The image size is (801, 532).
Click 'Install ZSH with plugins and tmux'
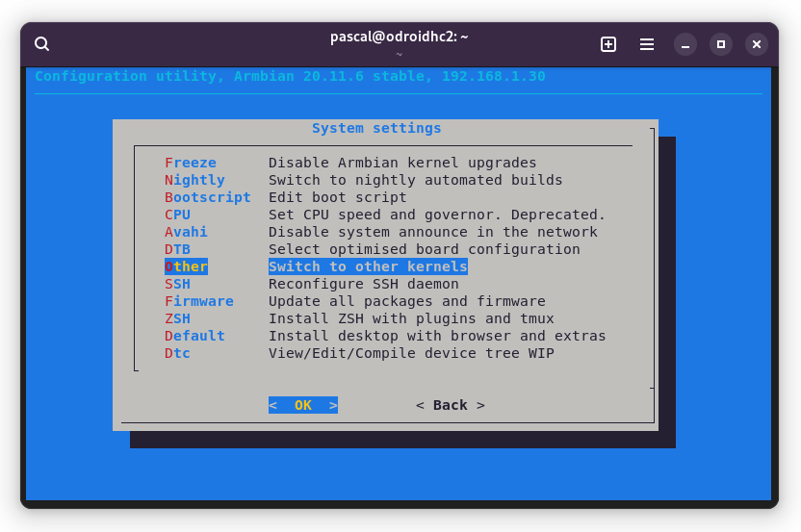411,319
